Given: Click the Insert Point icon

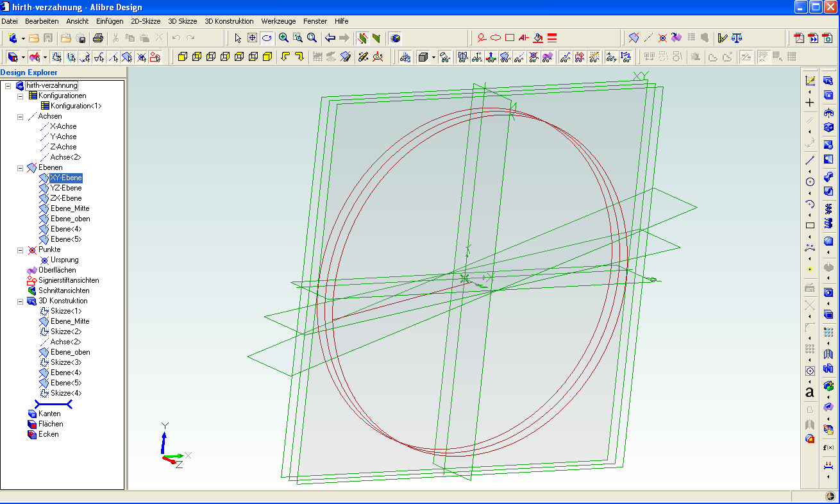Looking at the screenshot, I should (x=662, y=38).
